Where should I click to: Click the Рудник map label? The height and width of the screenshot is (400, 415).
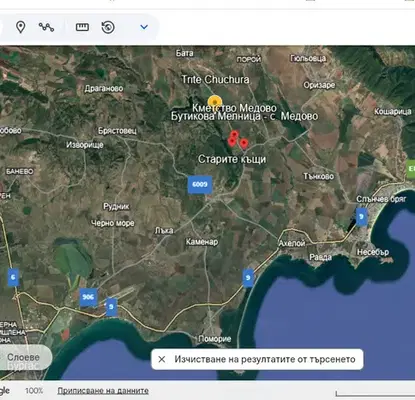(x=116, y=206)
